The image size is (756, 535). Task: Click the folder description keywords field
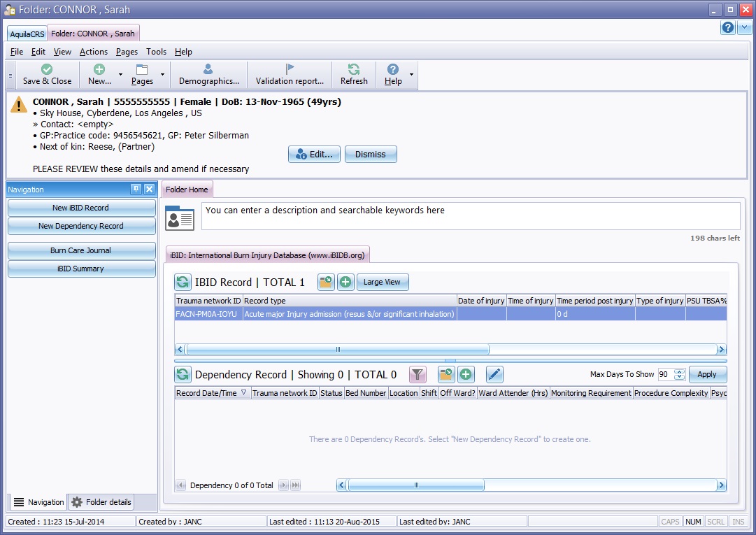coord(470,216)
